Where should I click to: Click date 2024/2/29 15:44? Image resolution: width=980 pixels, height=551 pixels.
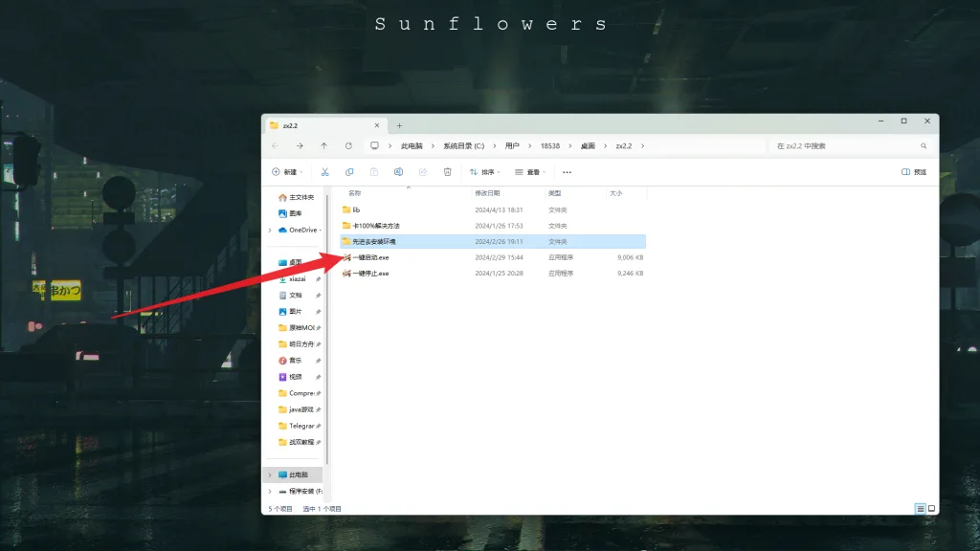pyautogui.click(x=499, y=257)
